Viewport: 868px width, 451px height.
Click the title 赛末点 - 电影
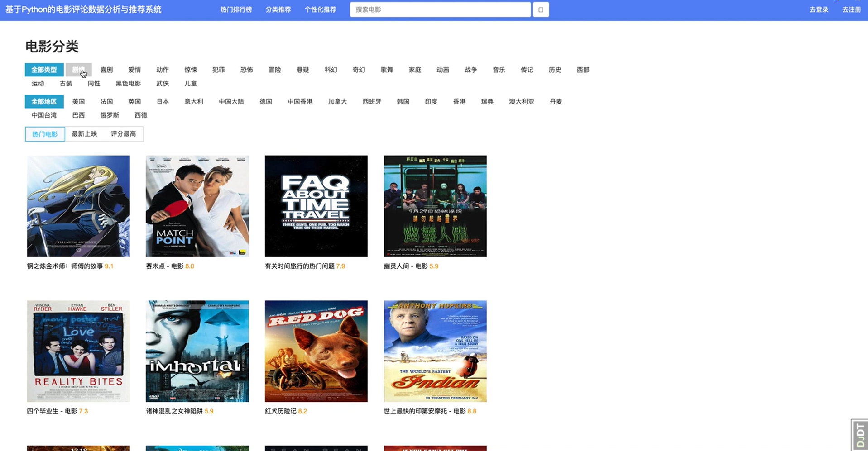point(165,266)
